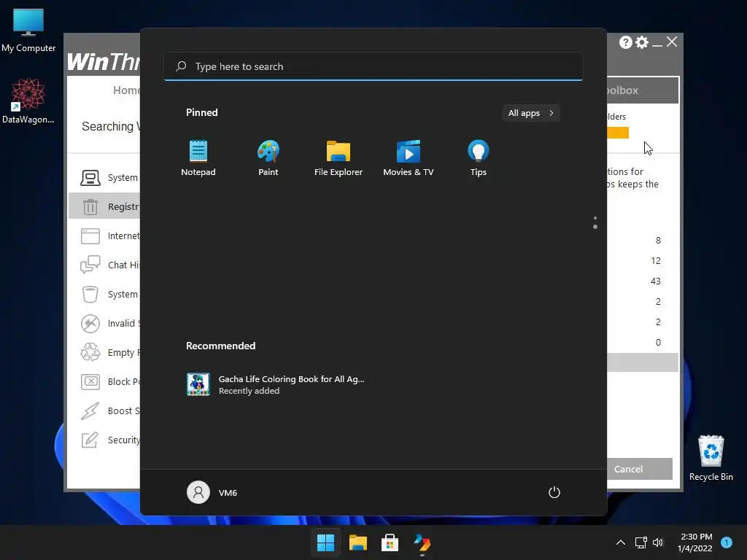Cancel the WinThruster scan
Viewport: 747px width, 560px height.
point(640,469)
